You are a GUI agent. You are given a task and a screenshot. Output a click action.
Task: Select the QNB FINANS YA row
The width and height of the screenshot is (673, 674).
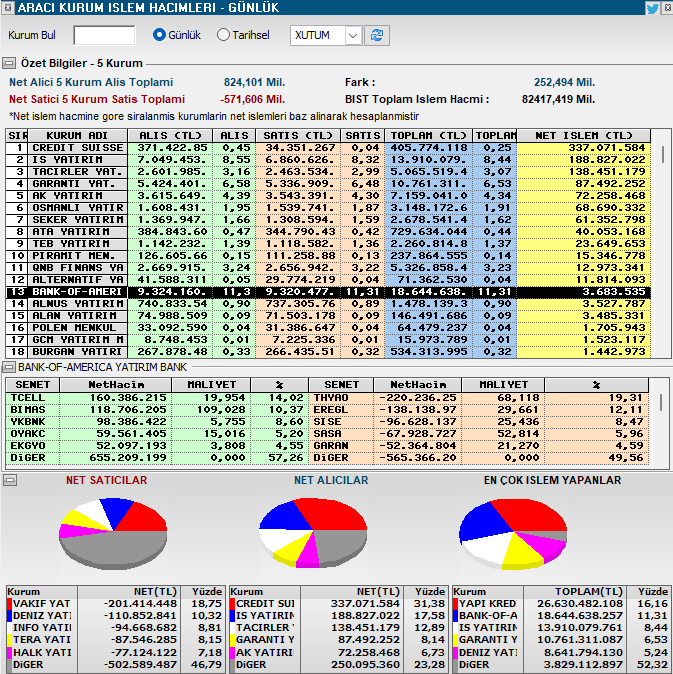pos(328,268)
